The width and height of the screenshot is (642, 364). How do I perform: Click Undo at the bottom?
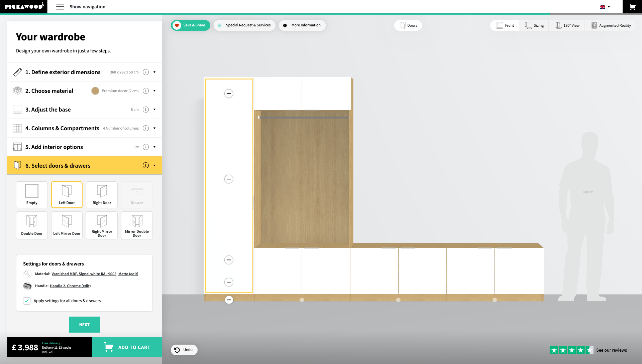point(184,350)
